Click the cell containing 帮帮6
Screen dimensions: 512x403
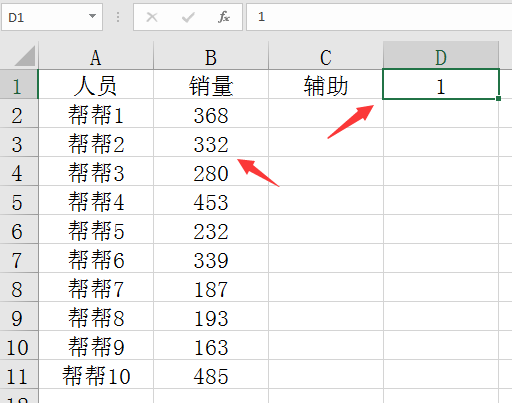click(x=96, y=258)
